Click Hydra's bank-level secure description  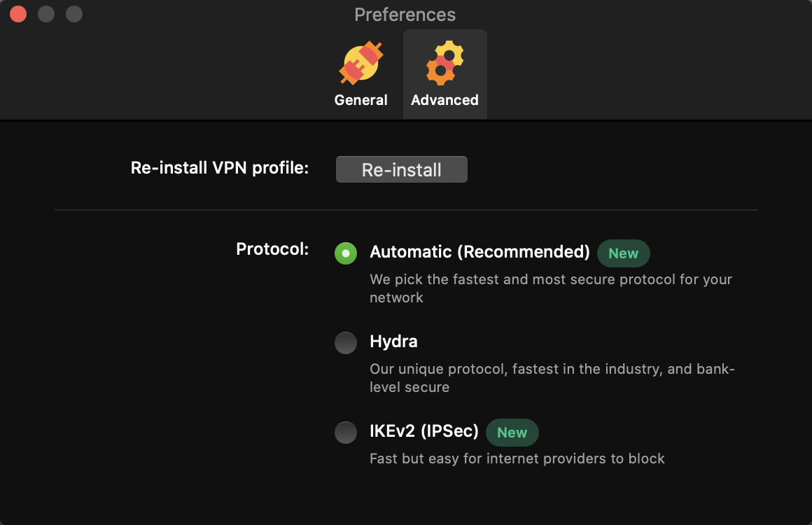click(x=552, y=378)
